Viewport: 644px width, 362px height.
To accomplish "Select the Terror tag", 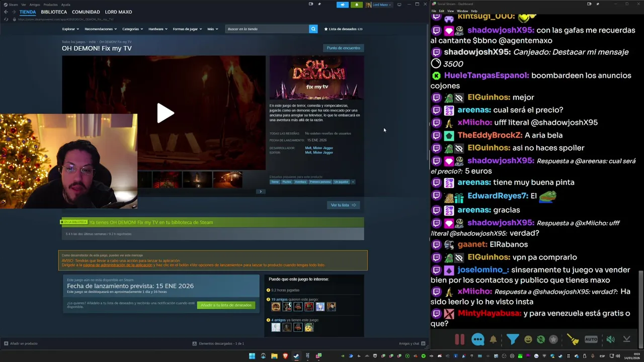I will click(x=275, y=182).
